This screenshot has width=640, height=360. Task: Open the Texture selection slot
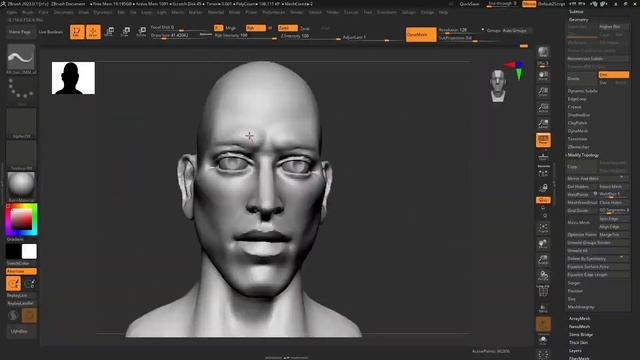click(21, 155)
